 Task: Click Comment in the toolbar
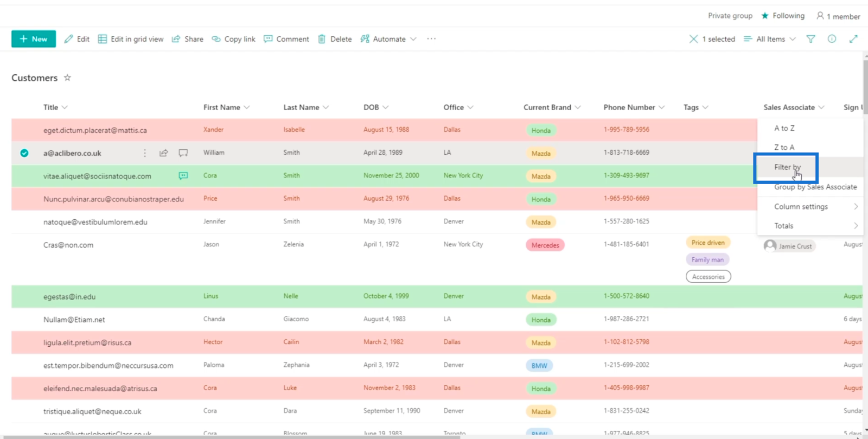click(x=286, y=39)
